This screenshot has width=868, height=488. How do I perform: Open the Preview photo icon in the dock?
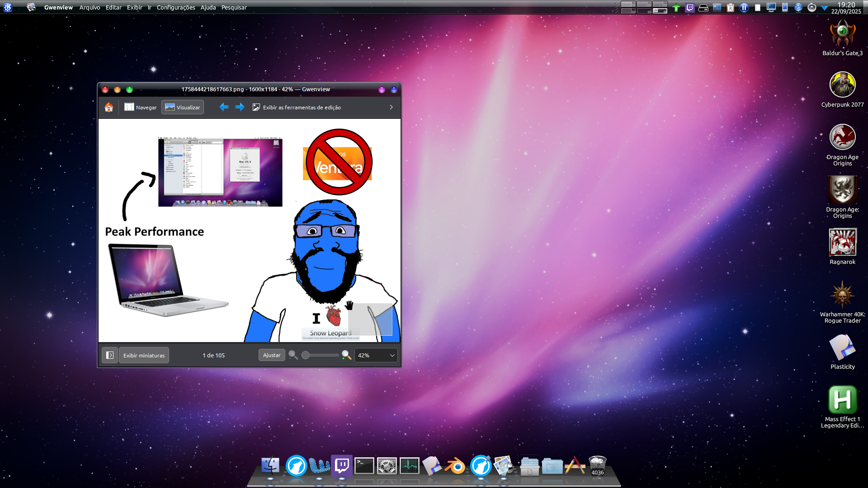point(503,465)
